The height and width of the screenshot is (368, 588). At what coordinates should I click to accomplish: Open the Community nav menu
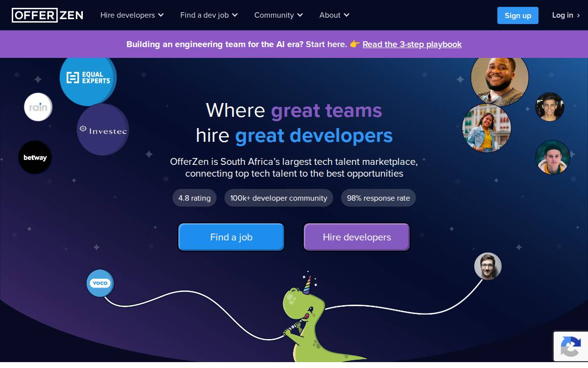point(279,15)
